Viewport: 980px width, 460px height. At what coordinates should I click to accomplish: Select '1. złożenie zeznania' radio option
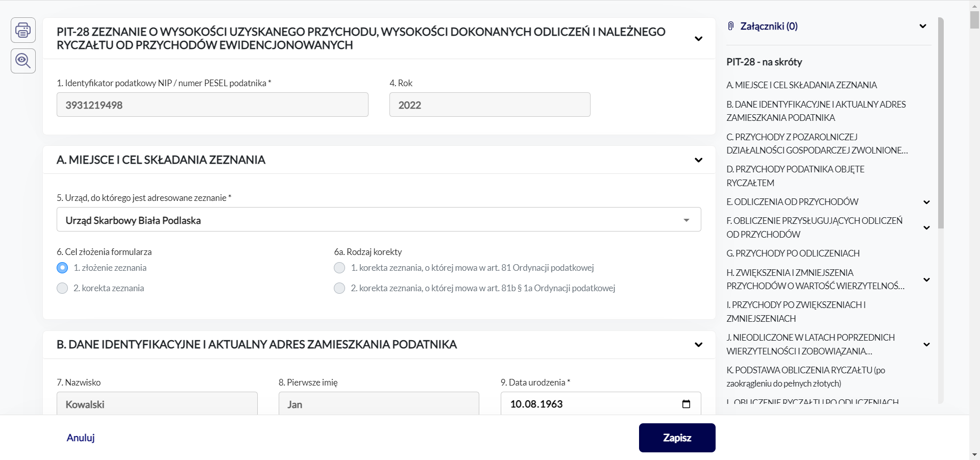pyautogui.click(x=62, y=268)
